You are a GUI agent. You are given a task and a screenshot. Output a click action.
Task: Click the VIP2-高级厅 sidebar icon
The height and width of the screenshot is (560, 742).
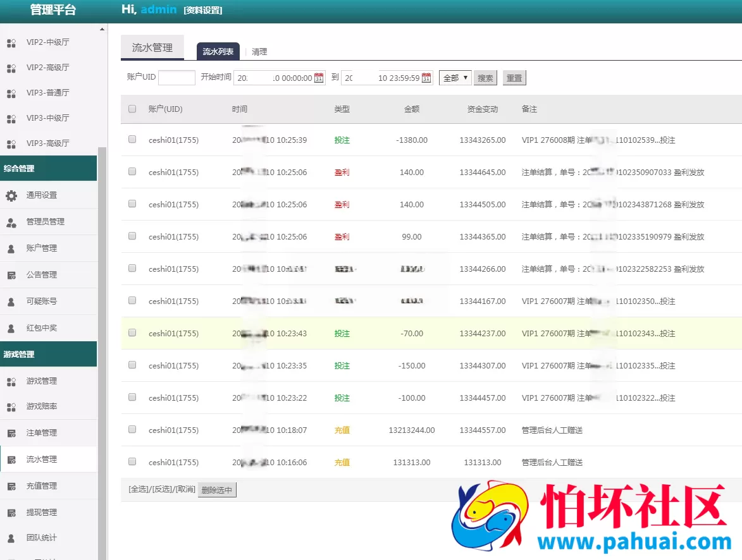[x=11, y=68]
